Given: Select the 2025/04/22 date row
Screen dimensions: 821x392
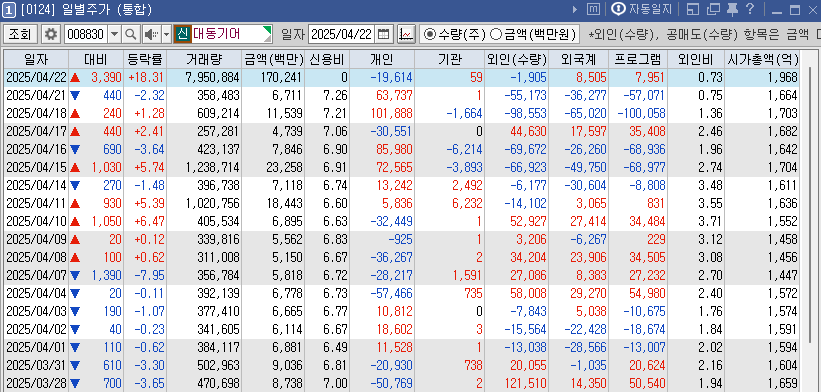Looking at the screenshot, I should coord(402,77).
